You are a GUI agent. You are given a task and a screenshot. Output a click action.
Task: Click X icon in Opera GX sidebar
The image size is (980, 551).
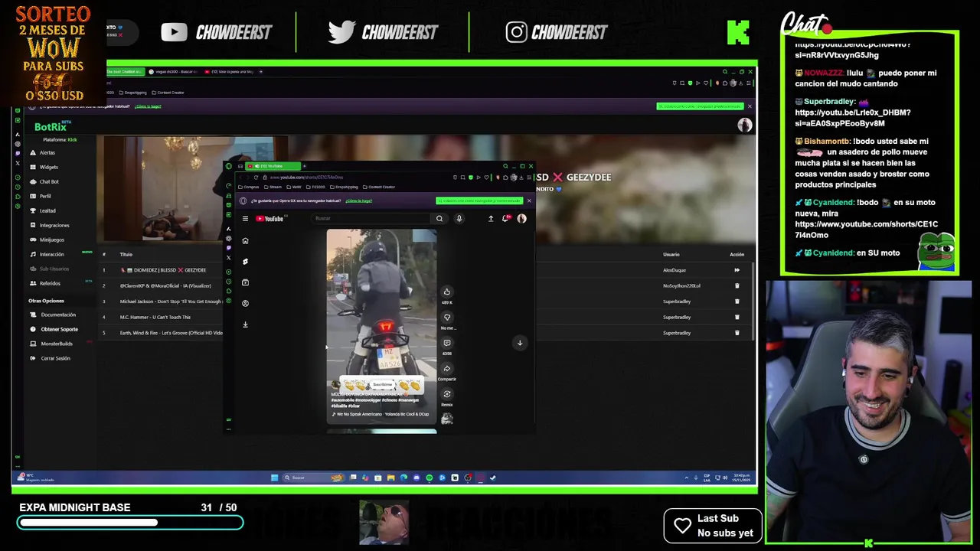click(228, 257)
